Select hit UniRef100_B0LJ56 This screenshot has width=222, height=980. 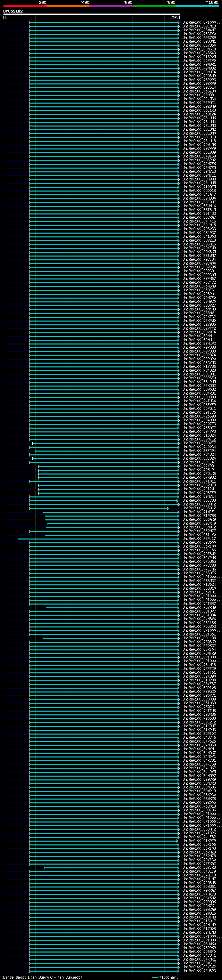[x=199, y=550]
